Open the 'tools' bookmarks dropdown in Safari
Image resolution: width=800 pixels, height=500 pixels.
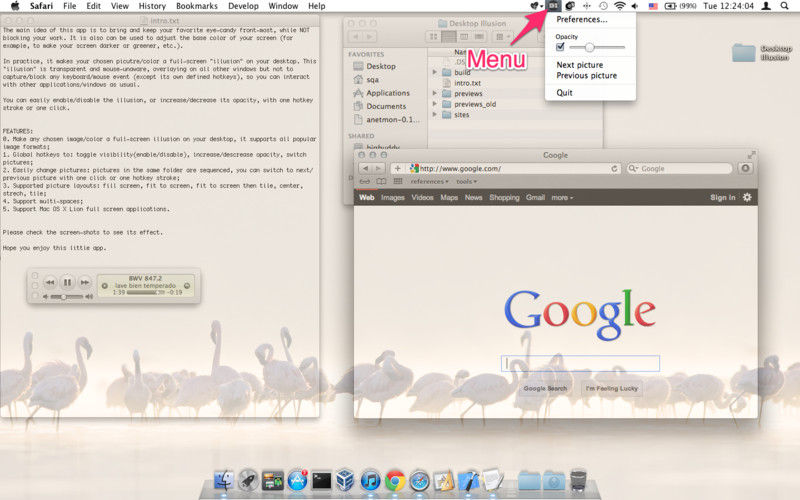pyautogui.click(x=466, y=181)
